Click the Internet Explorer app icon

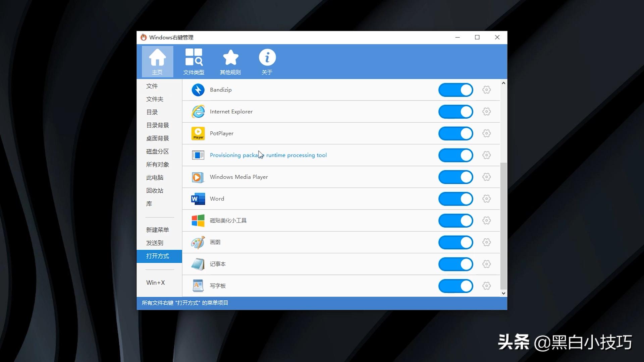(x=198, y=112)
